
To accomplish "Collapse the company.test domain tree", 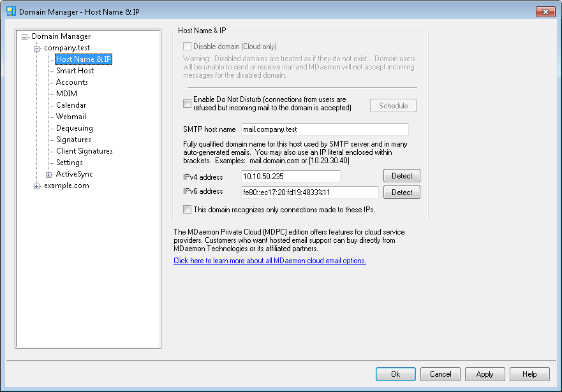I will coord(37,48).
